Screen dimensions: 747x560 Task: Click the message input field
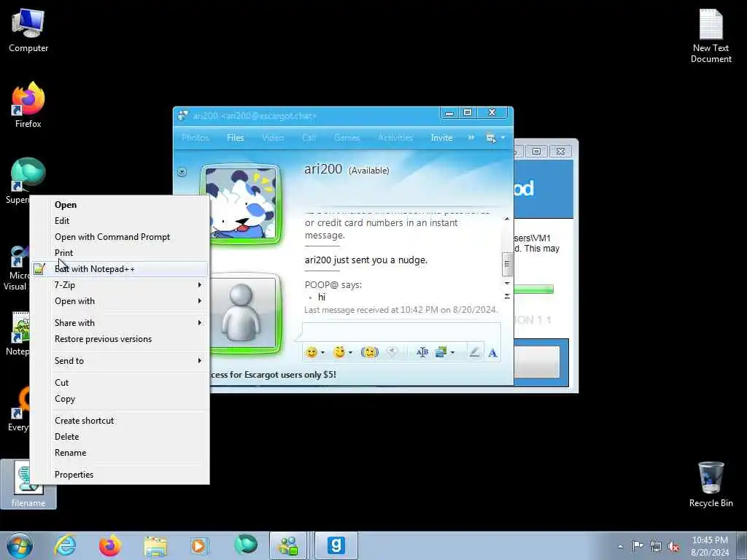click(401, 332)
